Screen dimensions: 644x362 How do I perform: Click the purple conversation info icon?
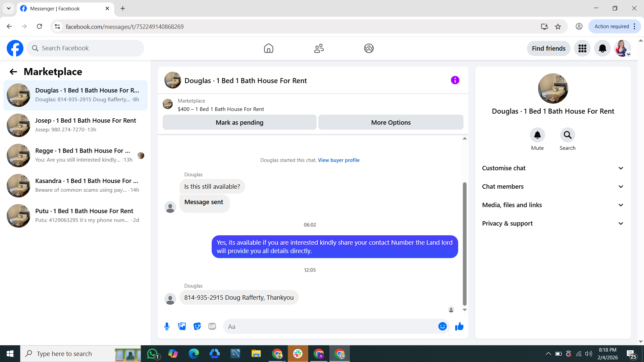point(455,80)
